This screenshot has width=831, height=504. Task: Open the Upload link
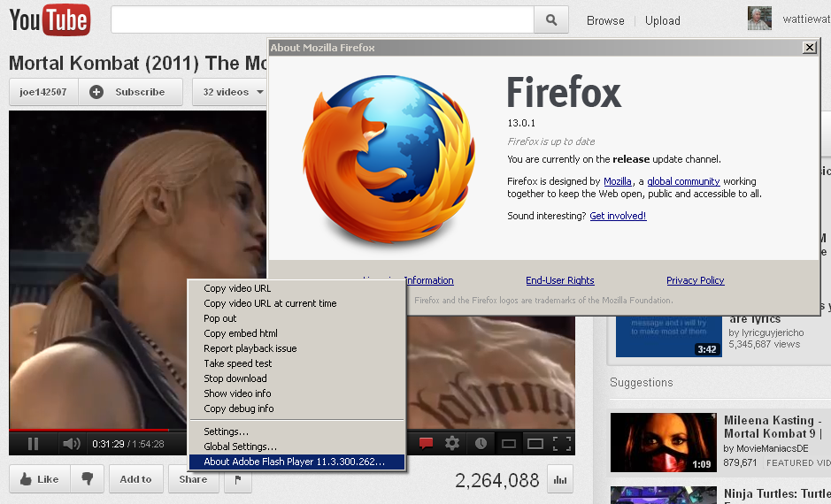tap(663, 20)
